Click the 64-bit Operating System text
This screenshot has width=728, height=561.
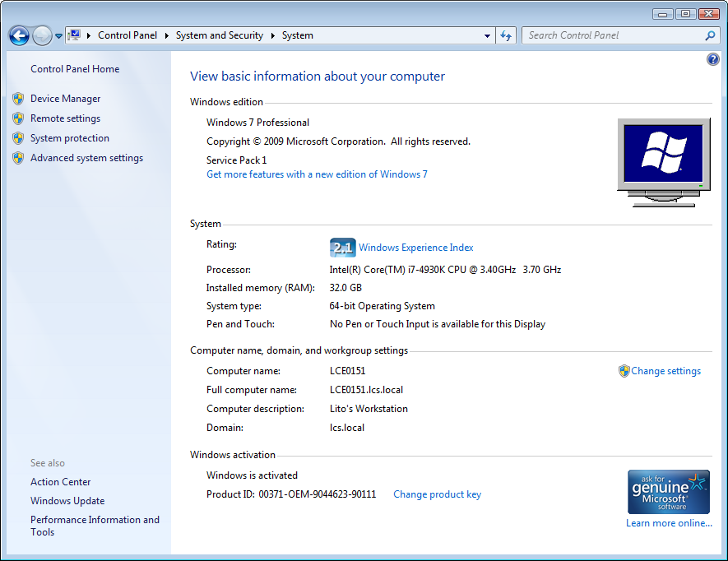click(x=383, y=306)
